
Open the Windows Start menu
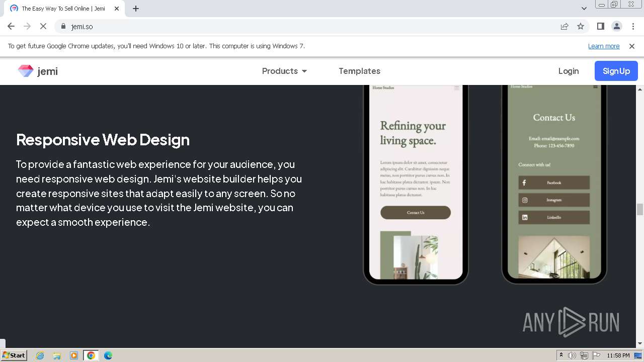tap(14, 355)
